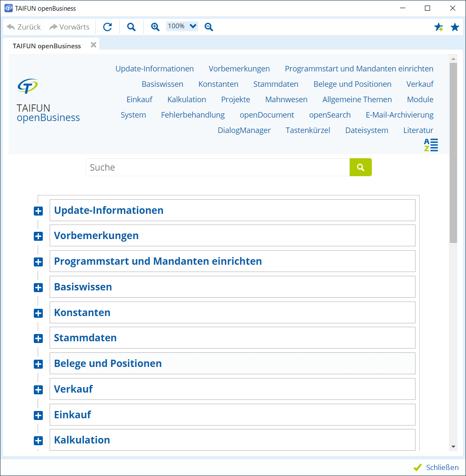This screenshot has width=466, height=476.
Task: Open the openSearch navigation link
Action: tap(329, 115)
